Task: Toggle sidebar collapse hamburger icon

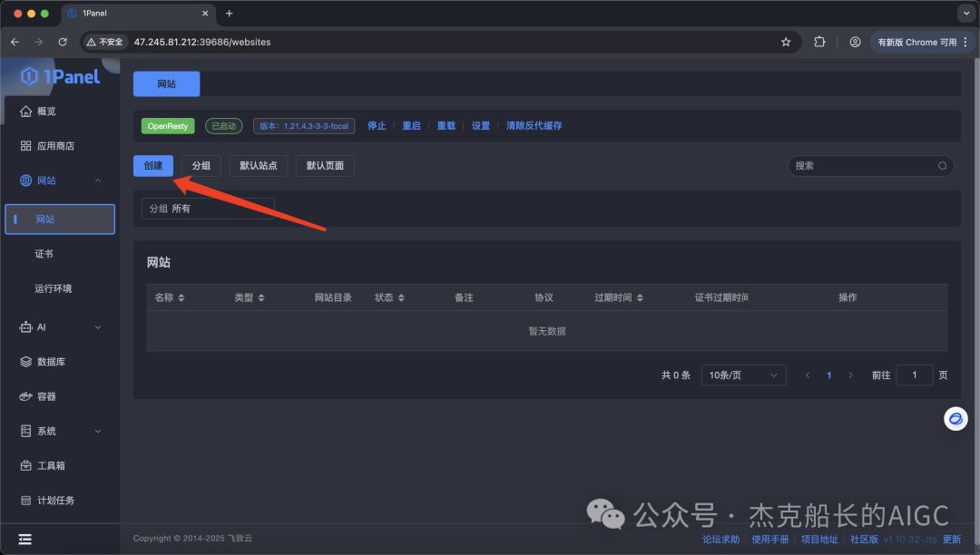Action: click(x=25, y=540)
